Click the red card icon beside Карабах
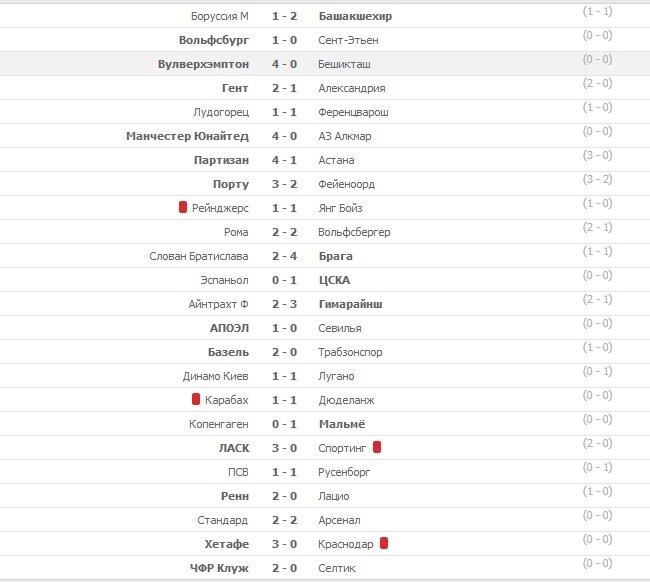 point(196,399)
